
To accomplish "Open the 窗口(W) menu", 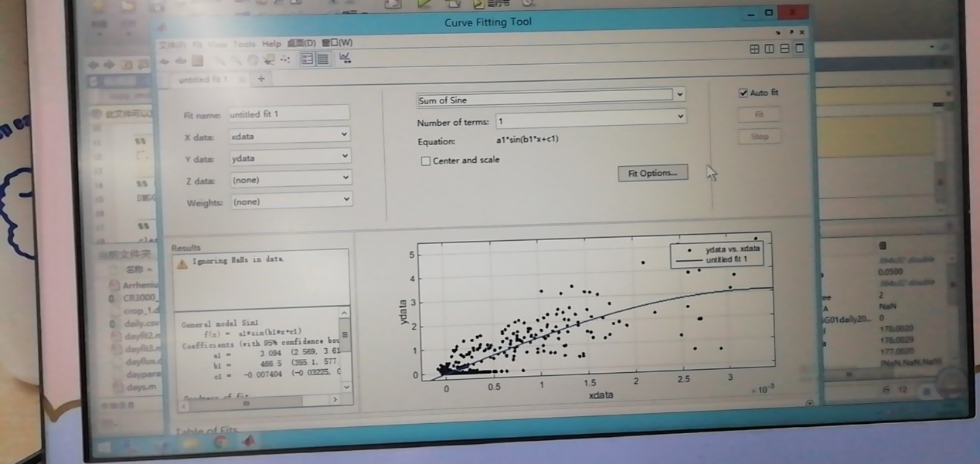I will (336, 42).
